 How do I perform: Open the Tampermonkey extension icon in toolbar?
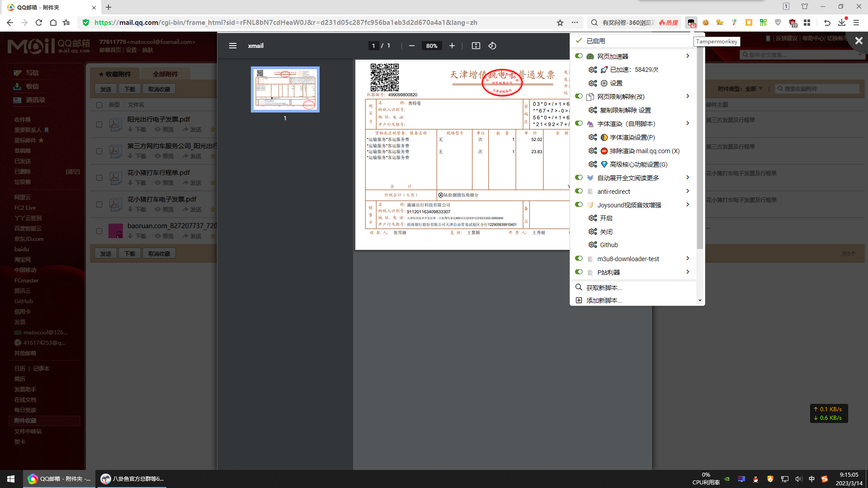(691, 23)
